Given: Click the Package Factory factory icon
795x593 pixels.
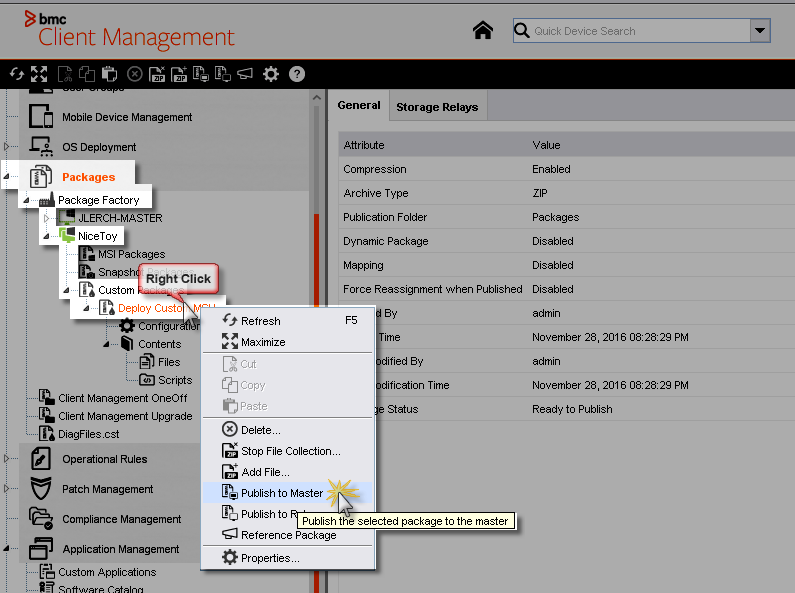Looking at the screenshot, I should [47, 200].
